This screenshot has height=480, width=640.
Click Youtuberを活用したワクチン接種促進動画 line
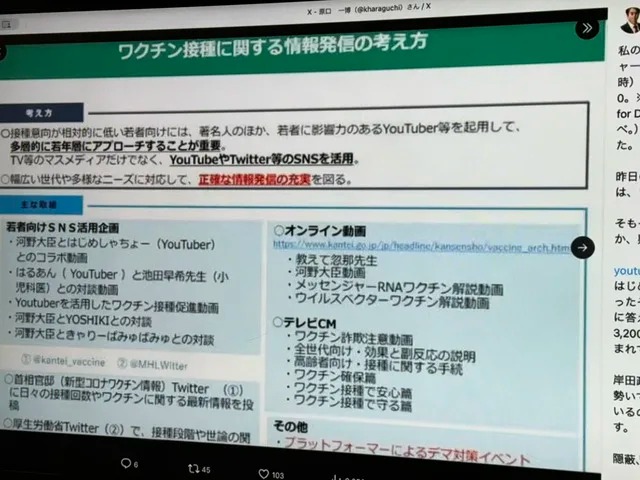113,305
